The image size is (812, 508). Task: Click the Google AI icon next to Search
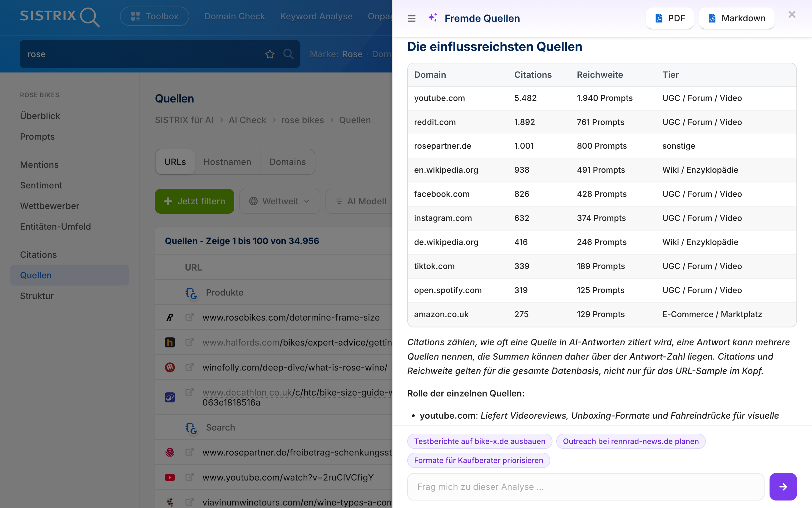tap(191, 428)
